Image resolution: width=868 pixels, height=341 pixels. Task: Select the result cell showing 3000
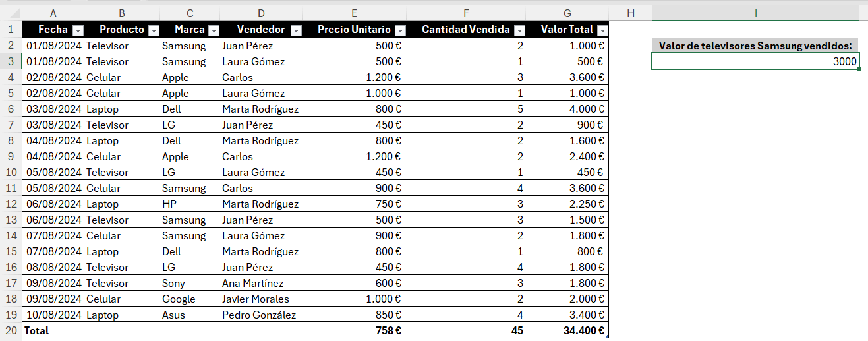[x=755, y=61]
